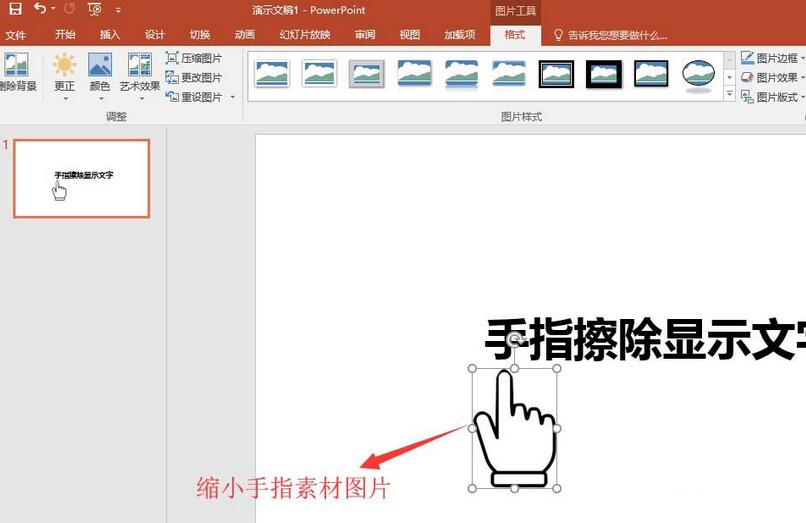Apply the ninth thin black frame picture style
This screenshot has width=806, height=523.
click(651, 74)
